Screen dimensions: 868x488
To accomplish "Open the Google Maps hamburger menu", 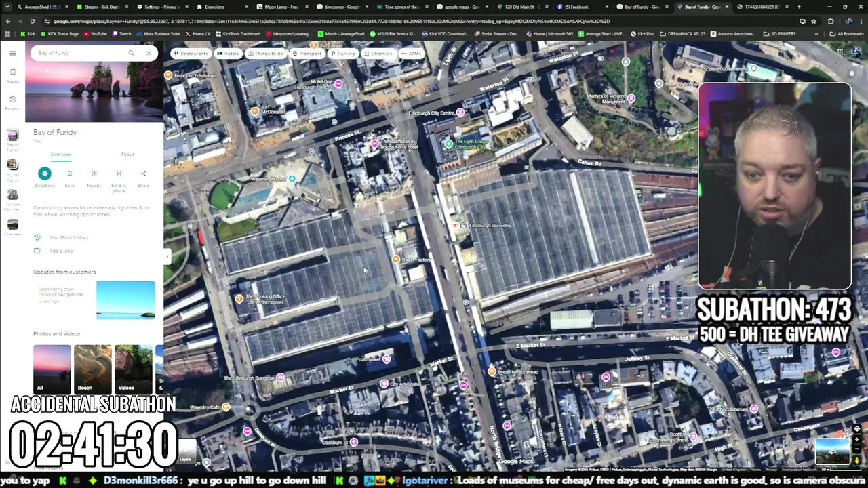I will 12,53.
